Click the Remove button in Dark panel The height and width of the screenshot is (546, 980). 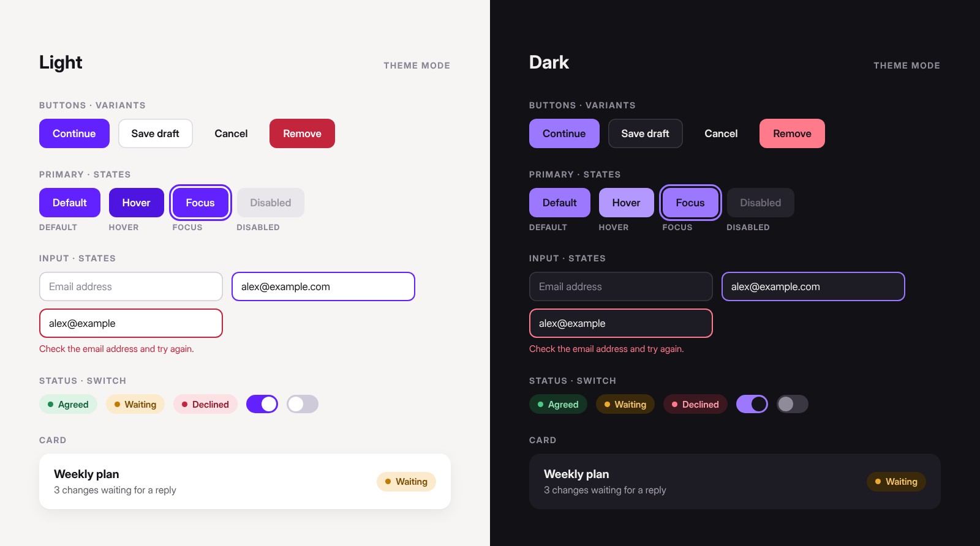coord(792,133)
